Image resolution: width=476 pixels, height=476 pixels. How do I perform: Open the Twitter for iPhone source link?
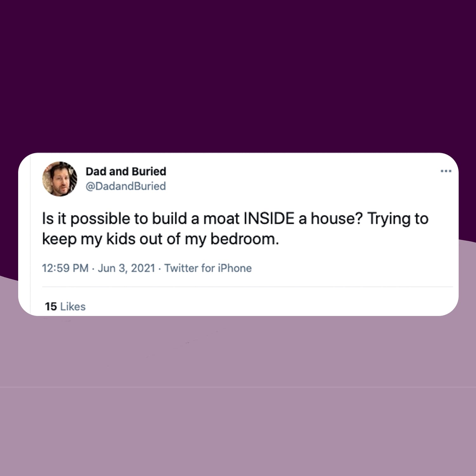click(x=208, y=268)
